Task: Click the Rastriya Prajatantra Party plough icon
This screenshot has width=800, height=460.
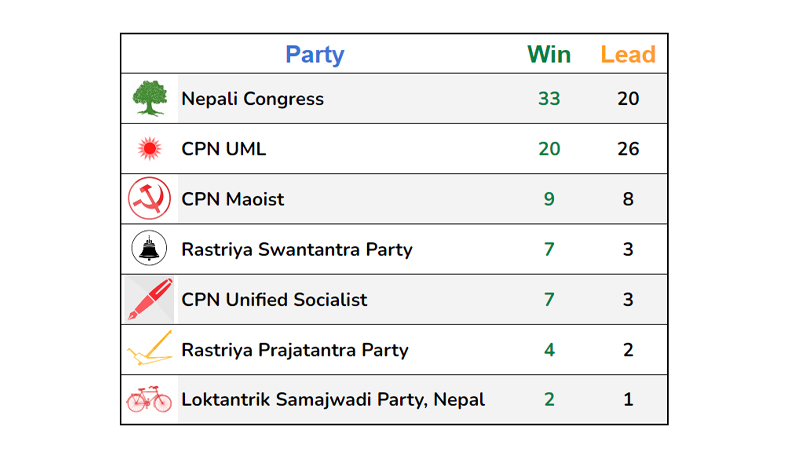Action: point(150,348)
